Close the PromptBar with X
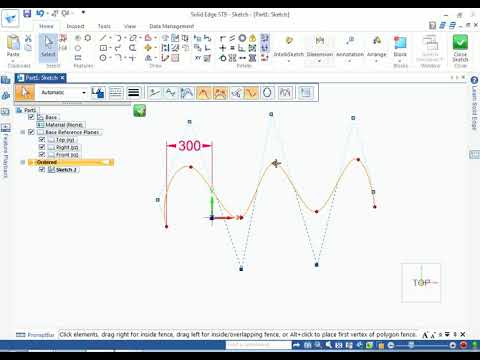Screen dimensions: 480x360 (x=463, y=334)
